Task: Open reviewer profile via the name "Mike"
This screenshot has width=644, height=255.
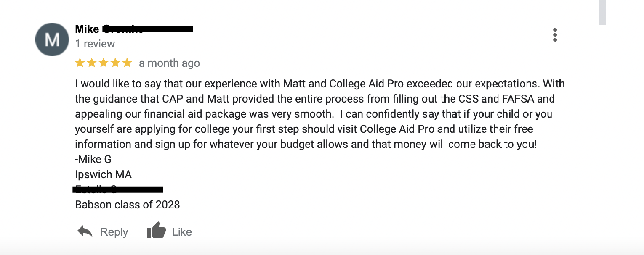Action: coord(87,29)
